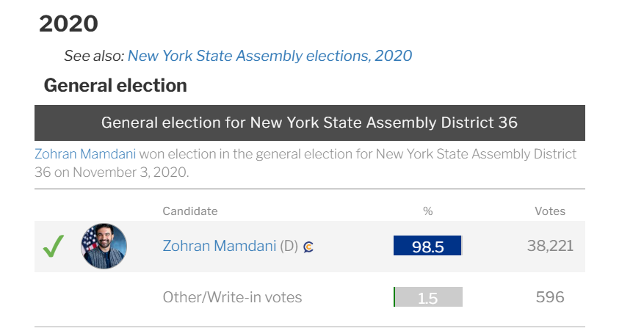
Task: Select the Other/Write-in votes row label
Action: tap(232, 297)
